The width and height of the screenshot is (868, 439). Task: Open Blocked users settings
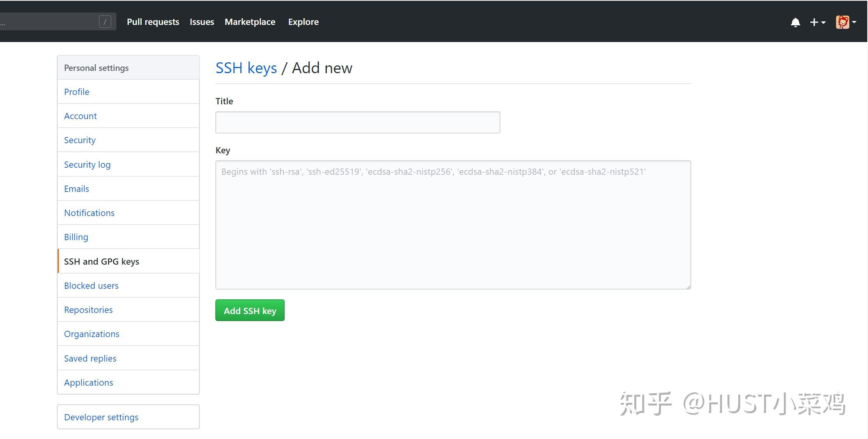91,286
